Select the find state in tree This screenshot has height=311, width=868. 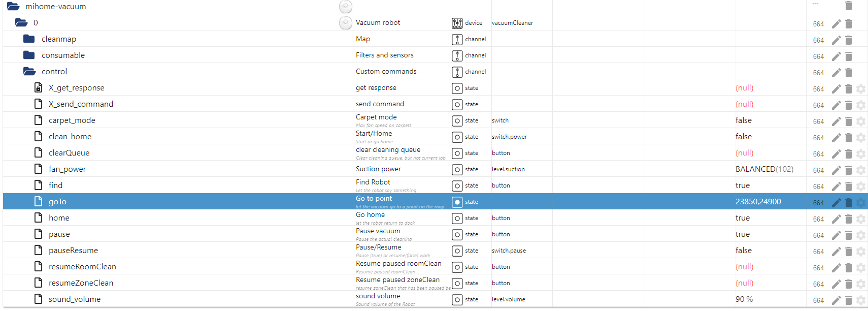[55, 185]
